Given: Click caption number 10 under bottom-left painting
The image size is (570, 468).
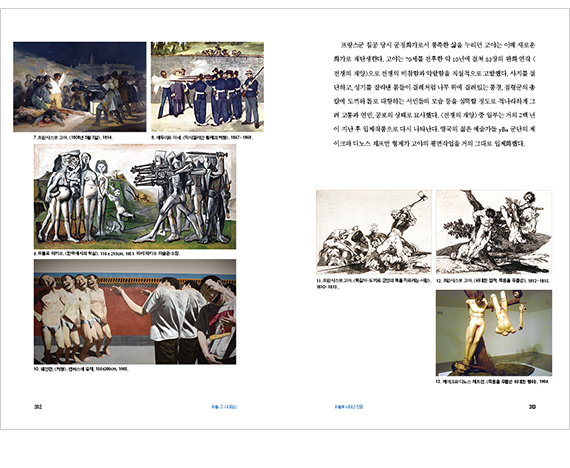Looking at the screenshot, I should tap(81, 369).
